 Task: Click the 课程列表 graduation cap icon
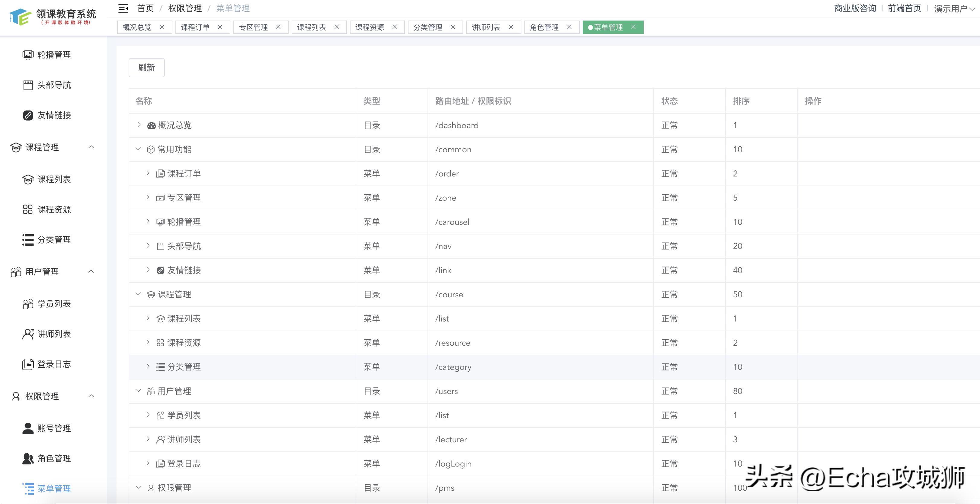pyautogui.click(x=27, y=179)
